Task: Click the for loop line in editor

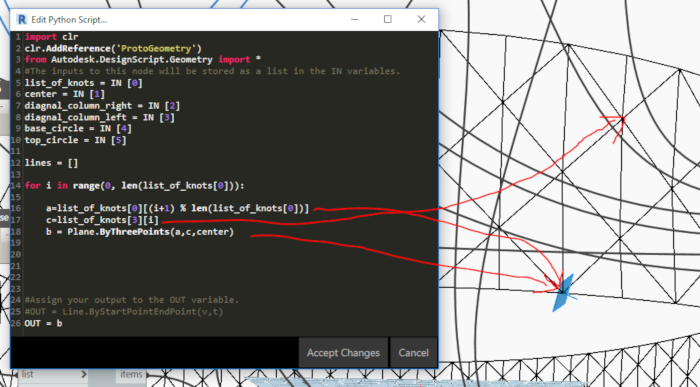Action: click(134, 186)
